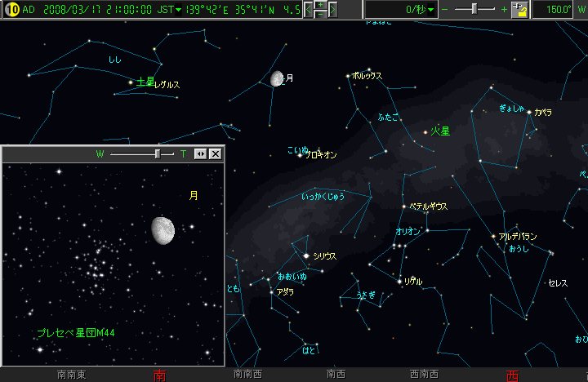Click the 土星 Saturn label

tap(145, 82)
